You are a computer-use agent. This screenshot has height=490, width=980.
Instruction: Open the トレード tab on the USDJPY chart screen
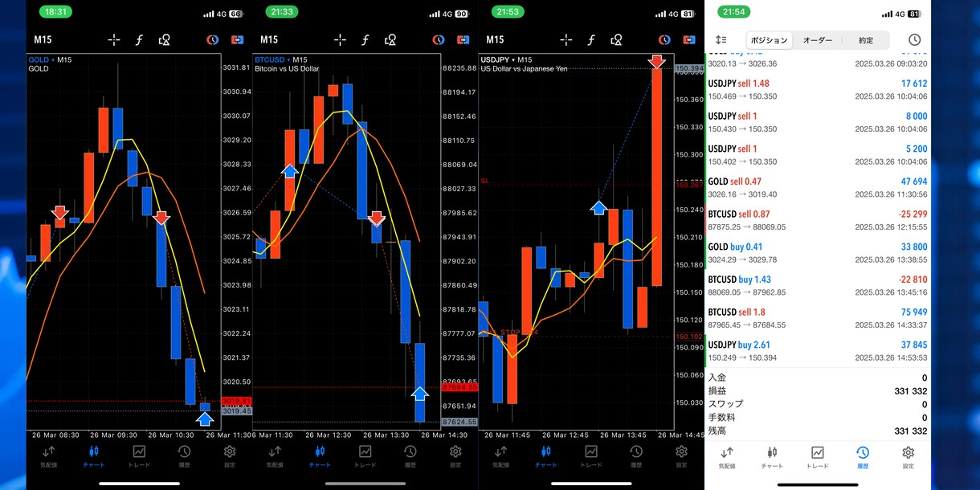pyautogui.click(x=591, y=456)
